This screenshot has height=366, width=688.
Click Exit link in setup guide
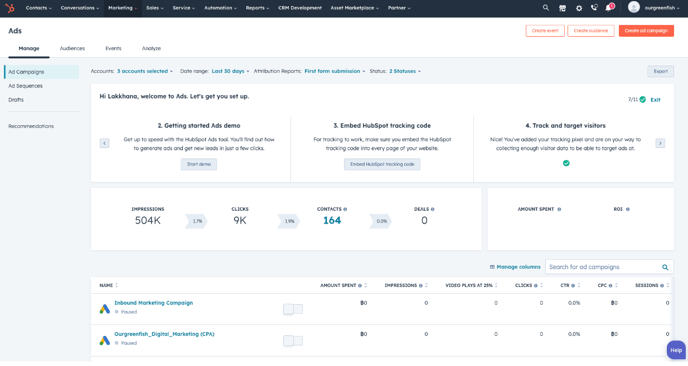655,100
